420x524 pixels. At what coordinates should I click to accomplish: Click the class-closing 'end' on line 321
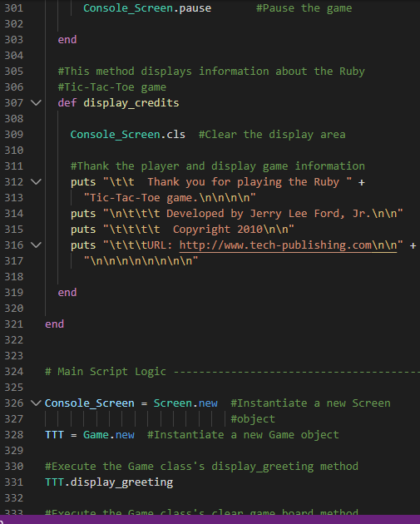tap(54, 324)
